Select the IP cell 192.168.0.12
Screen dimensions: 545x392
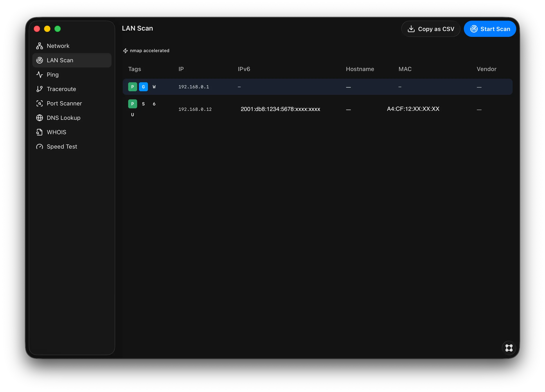click(x=195, y=109)
